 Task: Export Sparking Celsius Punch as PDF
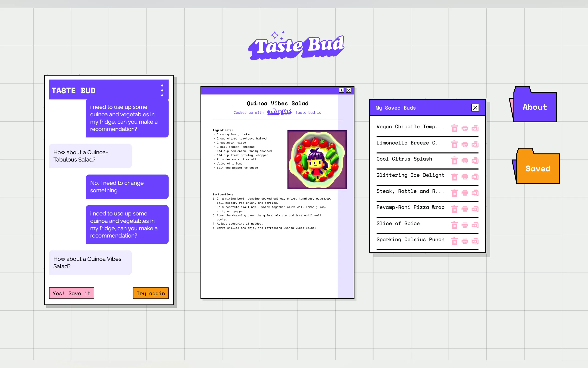pyautogui.click(x=475, y=241)
